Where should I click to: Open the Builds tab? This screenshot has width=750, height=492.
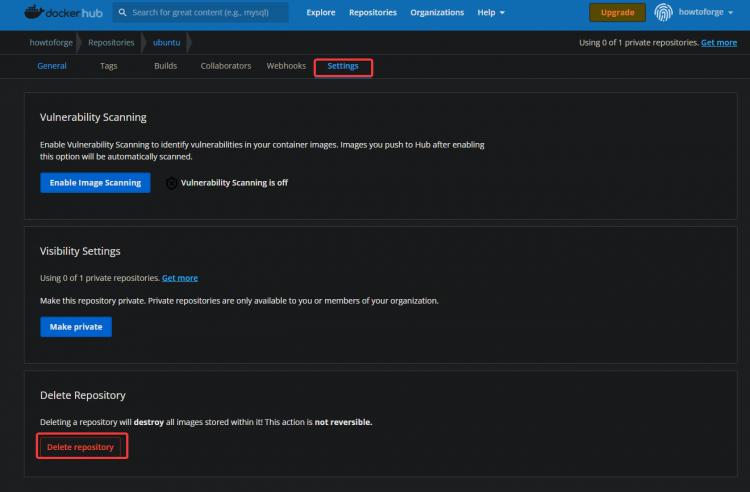pyautogui.click(x=165, y=66)
